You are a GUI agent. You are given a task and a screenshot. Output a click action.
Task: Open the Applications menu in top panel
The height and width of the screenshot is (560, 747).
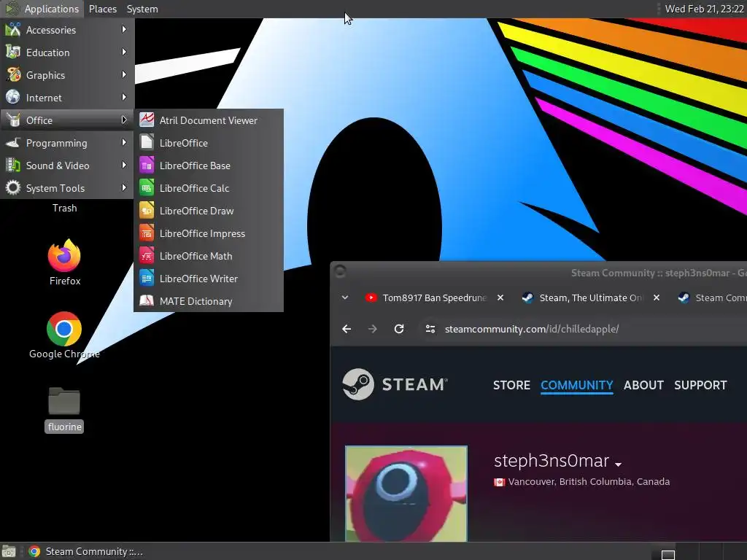(x=42, y=9)
